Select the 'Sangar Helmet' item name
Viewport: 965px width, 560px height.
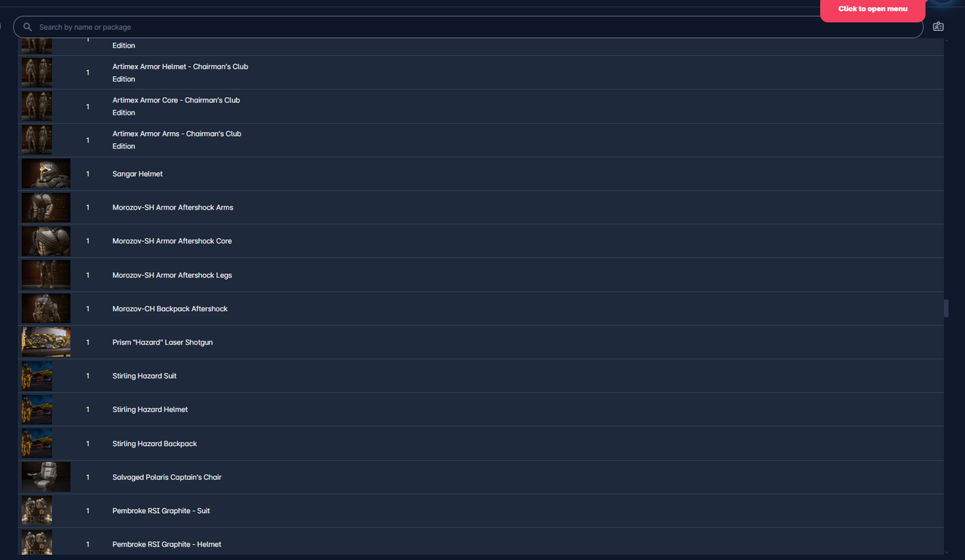[x=137, y=174]
